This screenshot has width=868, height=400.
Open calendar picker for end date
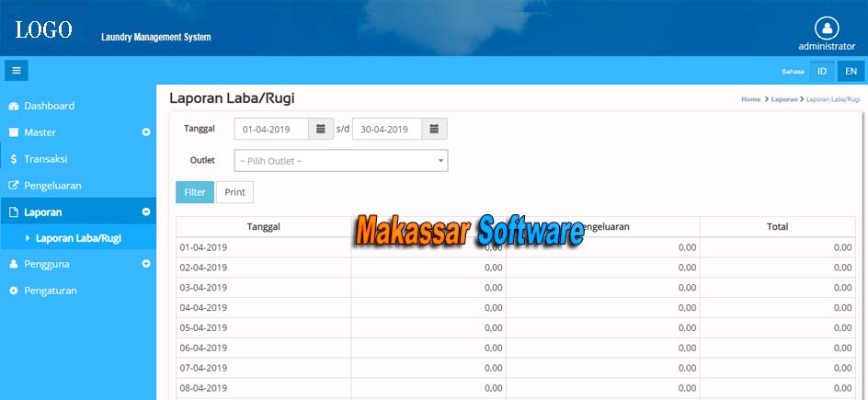434,130
